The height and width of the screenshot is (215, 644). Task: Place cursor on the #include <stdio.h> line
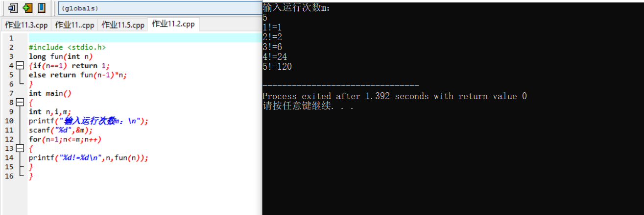pyautogui.click(x=67, y=47)
